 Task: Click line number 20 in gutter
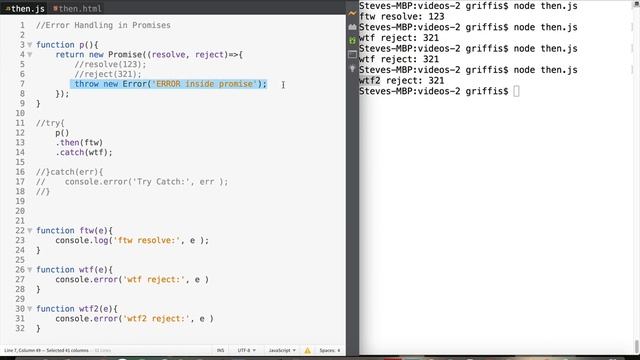pyautogui.click(x=20, y=211)
